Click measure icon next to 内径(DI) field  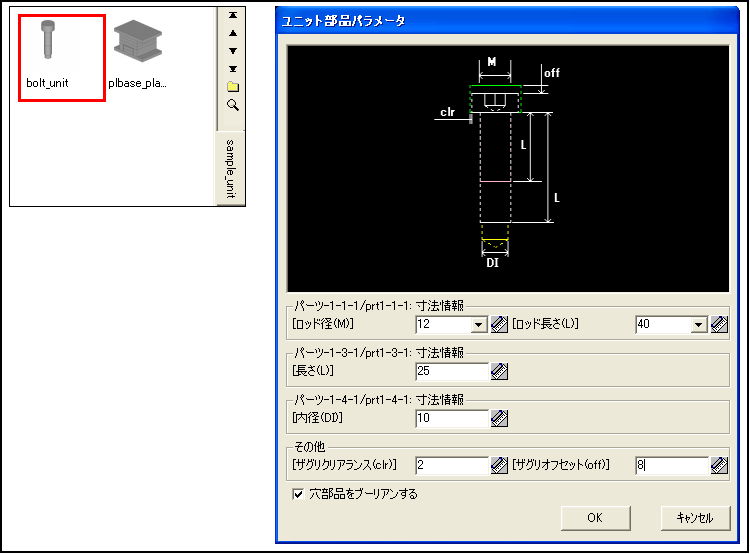tap(499, 418)
